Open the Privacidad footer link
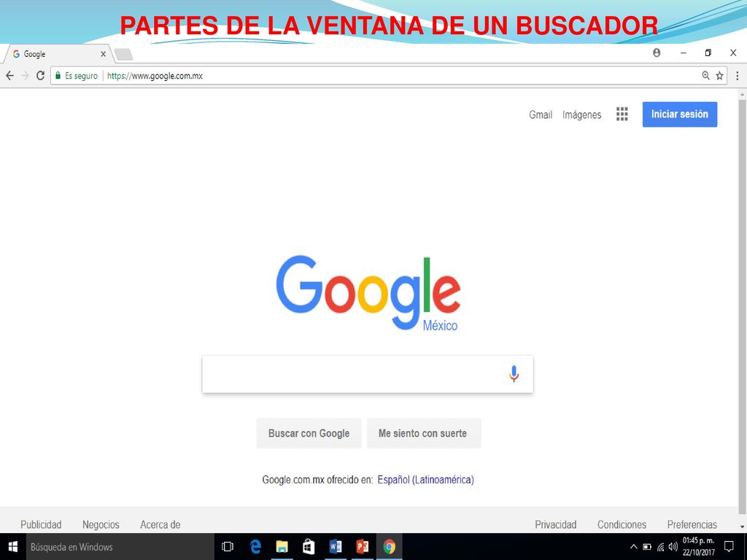 point(555,524)
